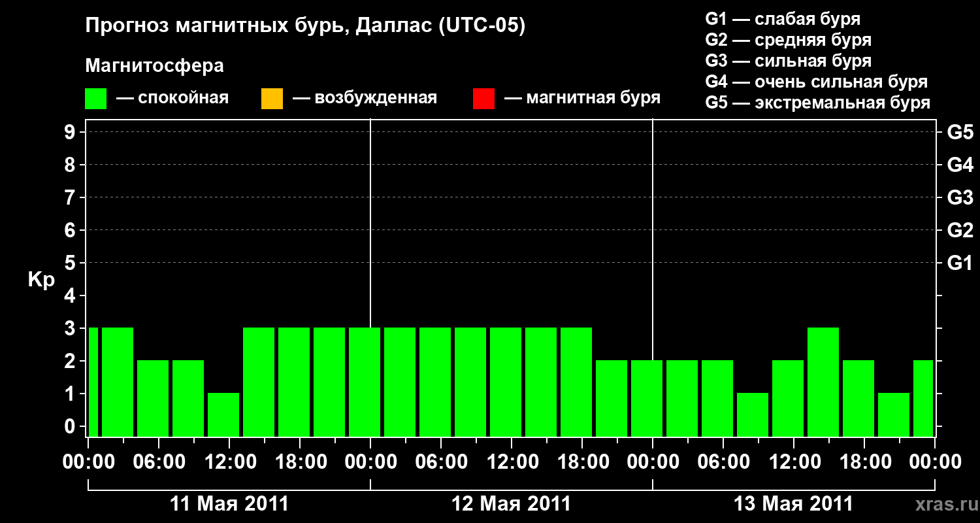Click the 'G1' label on the right axis
The width and height of the screenshot is (980, 523).
[x=960, y=263]
